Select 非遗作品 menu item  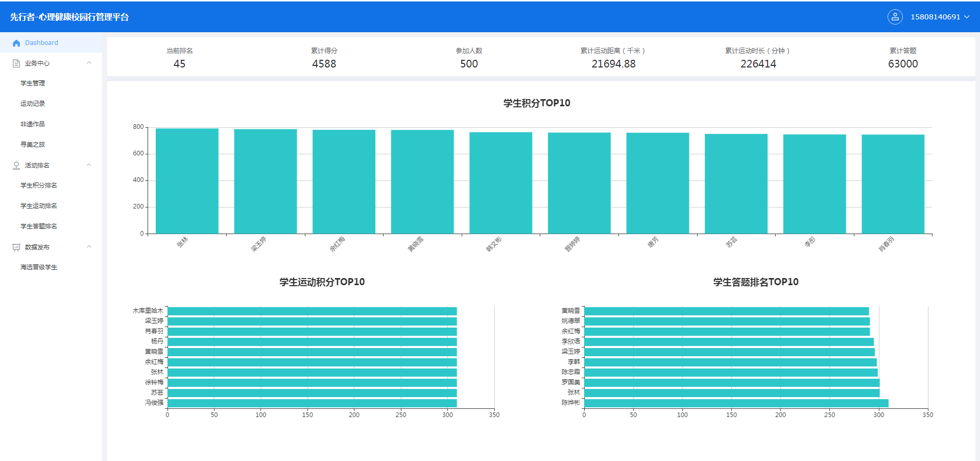[33, 124]
